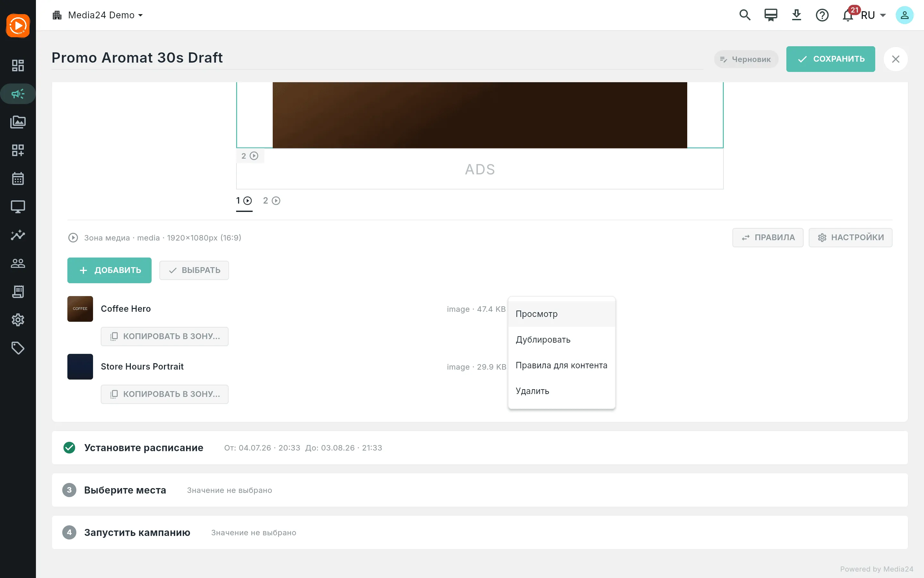Click step 4 number badge
The height and width of the screenshot is (578, 924).
(69, 532)
